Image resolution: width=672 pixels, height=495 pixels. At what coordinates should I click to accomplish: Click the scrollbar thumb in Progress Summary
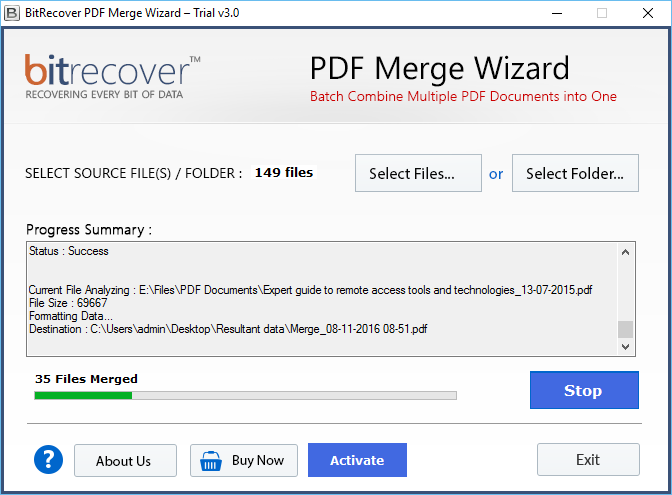tap(626, 329)
